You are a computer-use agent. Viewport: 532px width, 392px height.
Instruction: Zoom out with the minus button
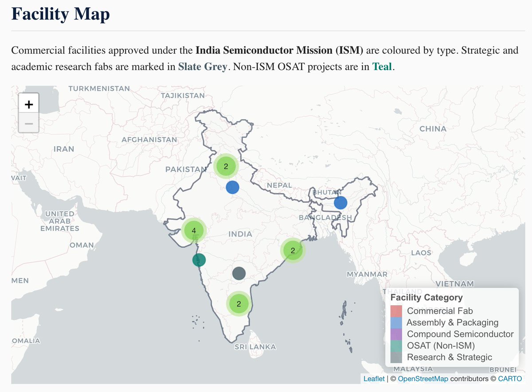point(29,123)
